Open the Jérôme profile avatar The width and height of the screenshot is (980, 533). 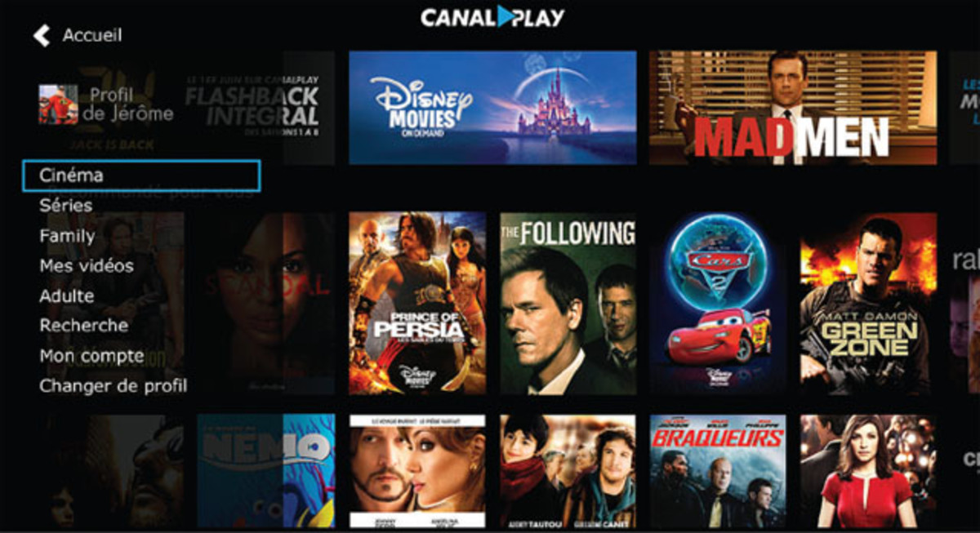tap(58, 104)
